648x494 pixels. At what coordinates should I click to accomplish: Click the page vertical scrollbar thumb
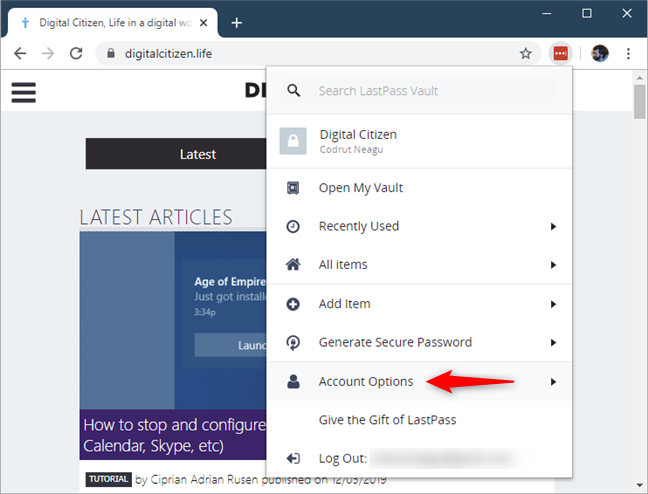640,102
